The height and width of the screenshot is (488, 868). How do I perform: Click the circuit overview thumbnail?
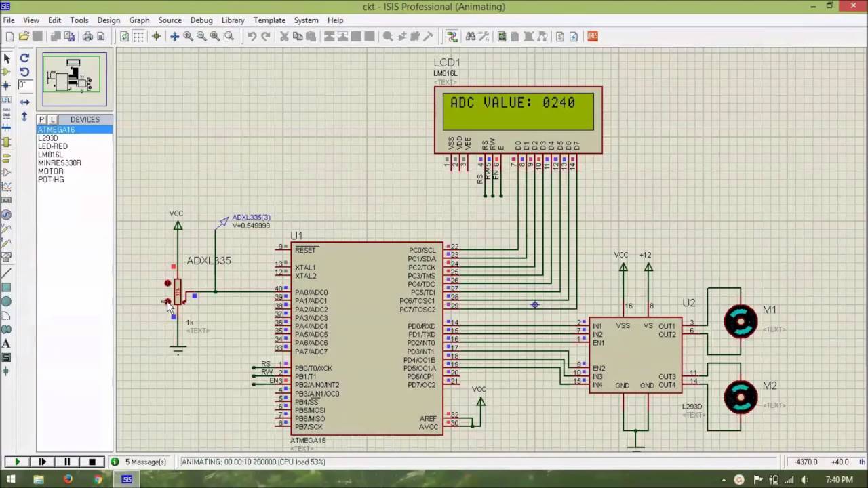(75, 79)
